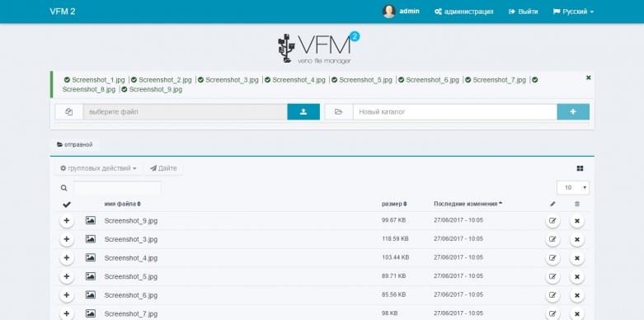644x320 pixels.
Task: Click the 99.67 KB size value
Action: point(393,220)
